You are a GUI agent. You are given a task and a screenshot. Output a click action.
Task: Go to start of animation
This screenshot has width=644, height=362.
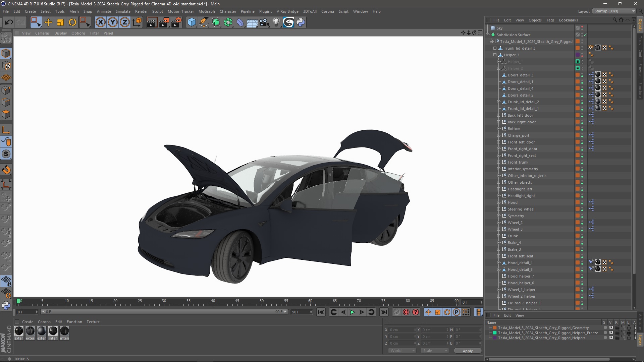coord(321,312)
